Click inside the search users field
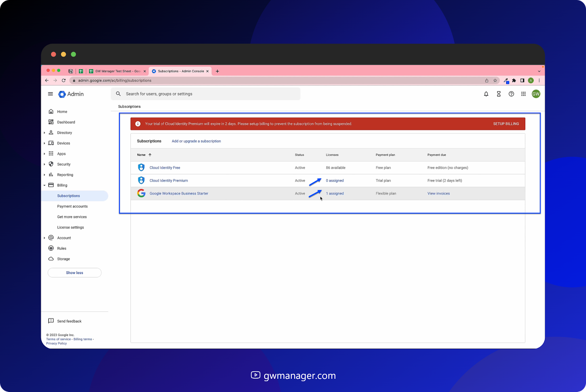This screenshot has height=392, width=586. [x=205, y=94]
